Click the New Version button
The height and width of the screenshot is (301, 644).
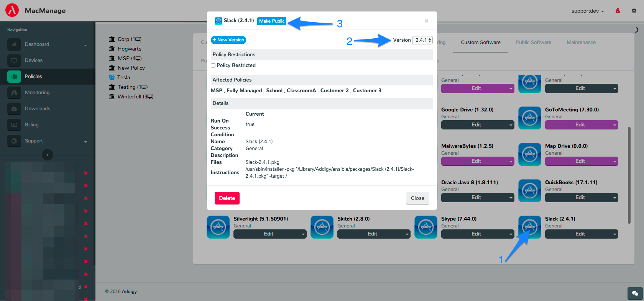228,40
